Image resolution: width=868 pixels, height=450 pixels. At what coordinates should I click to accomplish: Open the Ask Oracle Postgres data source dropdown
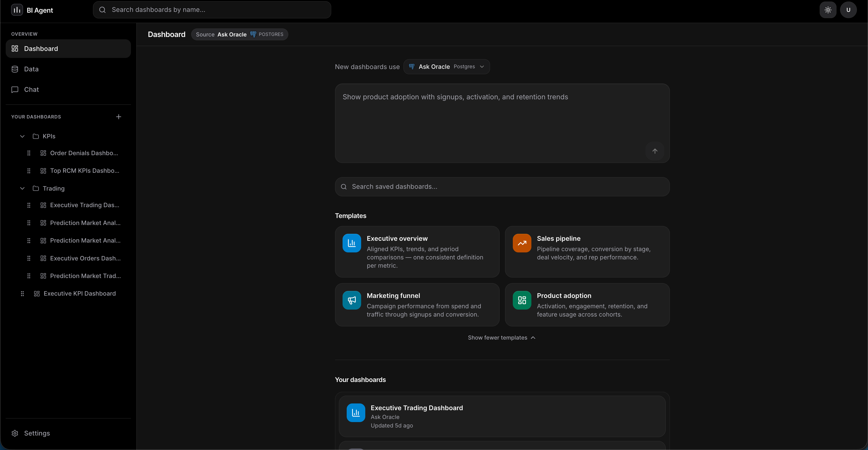pos(446,67)
